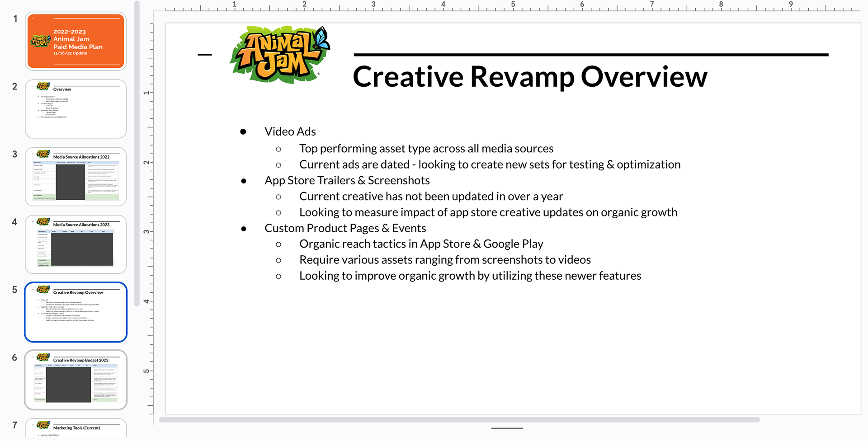Click the horizontal scrollbar below the slide
Viewport: 868px width, 441px height.
click(459, 420)
